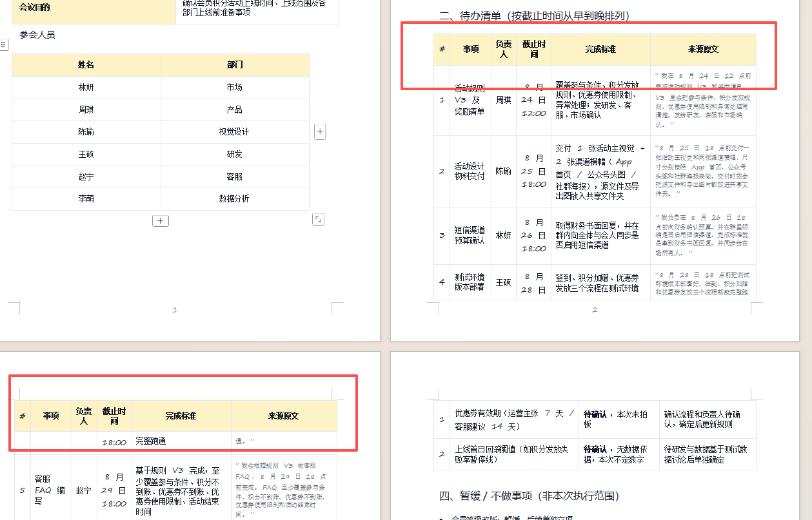Click 完成标准 header on page 2 table
The image size is (812, 520).
tap(600, 49)
